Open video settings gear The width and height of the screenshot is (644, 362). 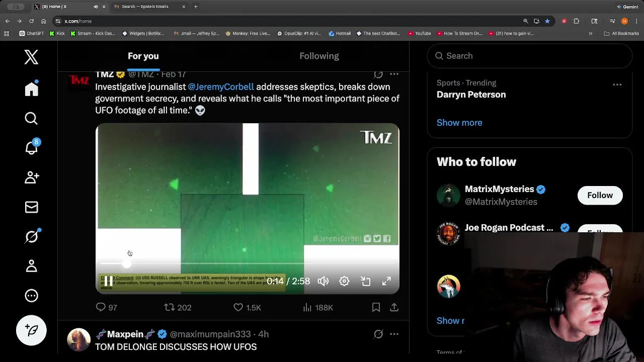point(344,281)
